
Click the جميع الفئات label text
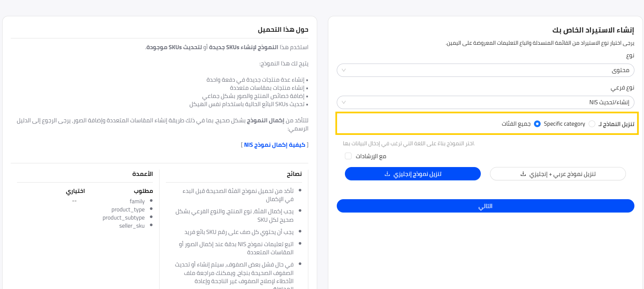point(516,124)
